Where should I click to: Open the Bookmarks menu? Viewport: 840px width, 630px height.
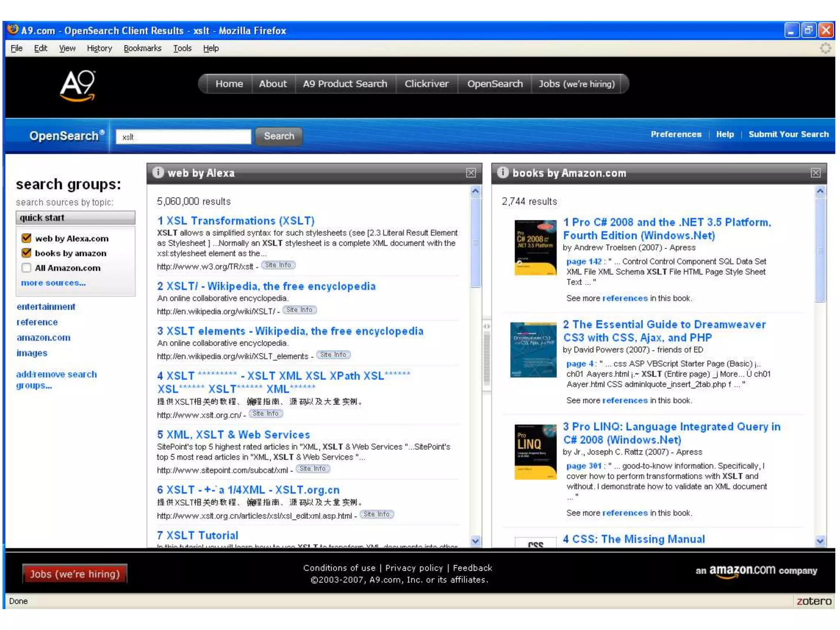point(142,48)
